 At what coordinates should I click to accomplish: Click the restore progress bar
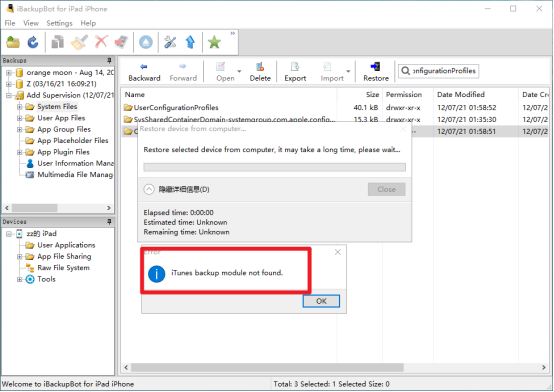[274, 167]
